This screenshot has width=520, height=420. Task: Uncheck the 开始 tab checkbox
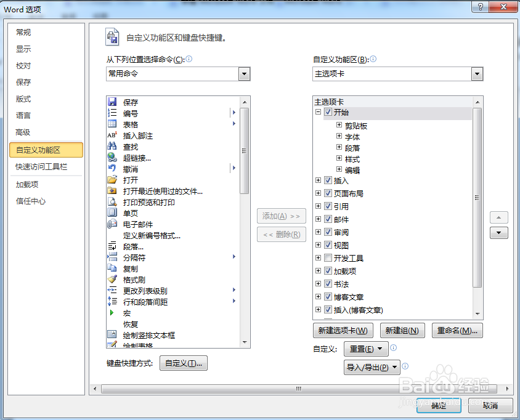pyautogui.click(x=328, y=112)
